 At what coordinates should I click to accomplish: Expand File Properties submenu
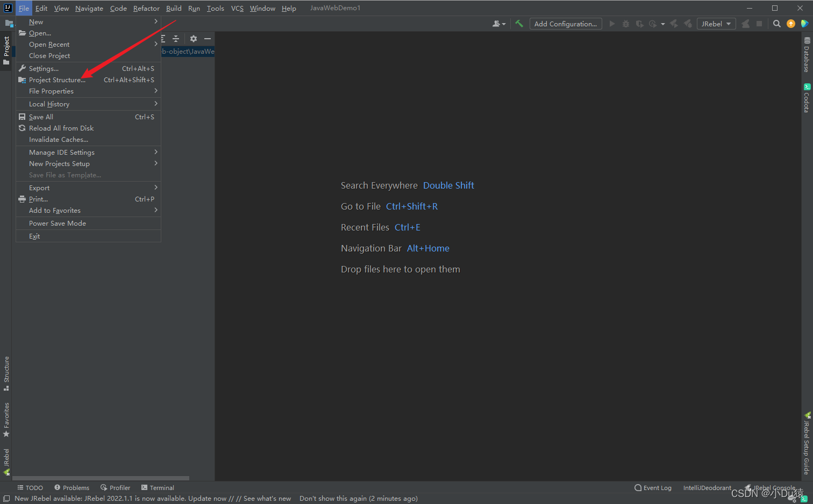click(x=88, y=91)
